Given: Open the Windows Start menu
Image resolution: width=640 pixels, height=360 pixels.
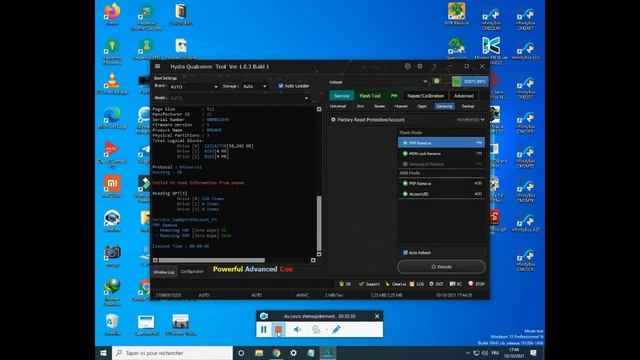Looking at the screenshot, I should pos(104,353).
